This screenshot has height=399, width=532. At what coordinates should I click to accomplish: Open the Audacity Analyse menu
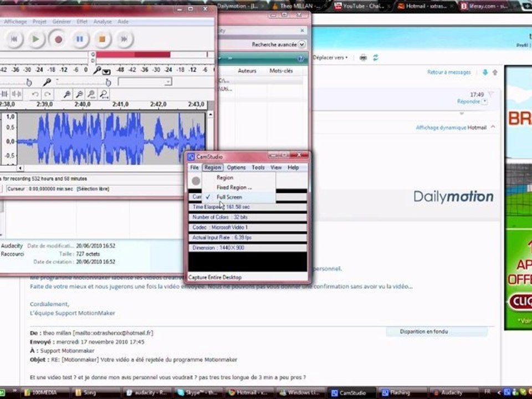(x=103, y=22)
